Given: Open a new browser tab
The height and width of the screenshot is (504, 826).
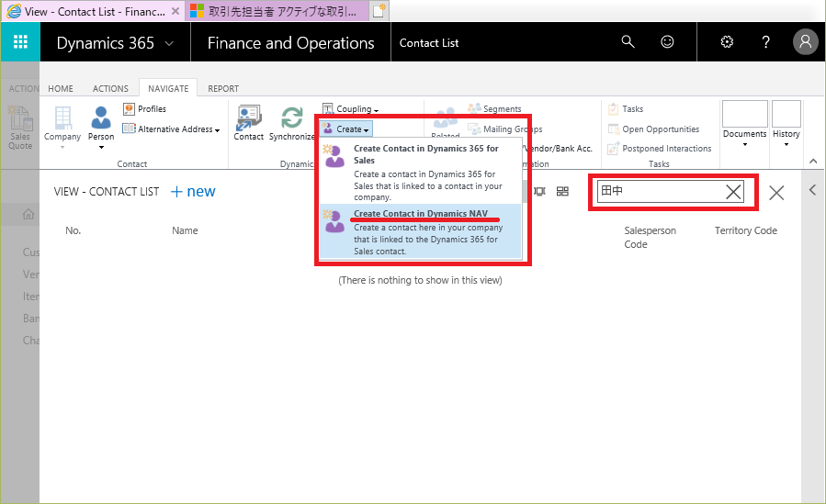Looking at the screenshot, I should [379, 11].
